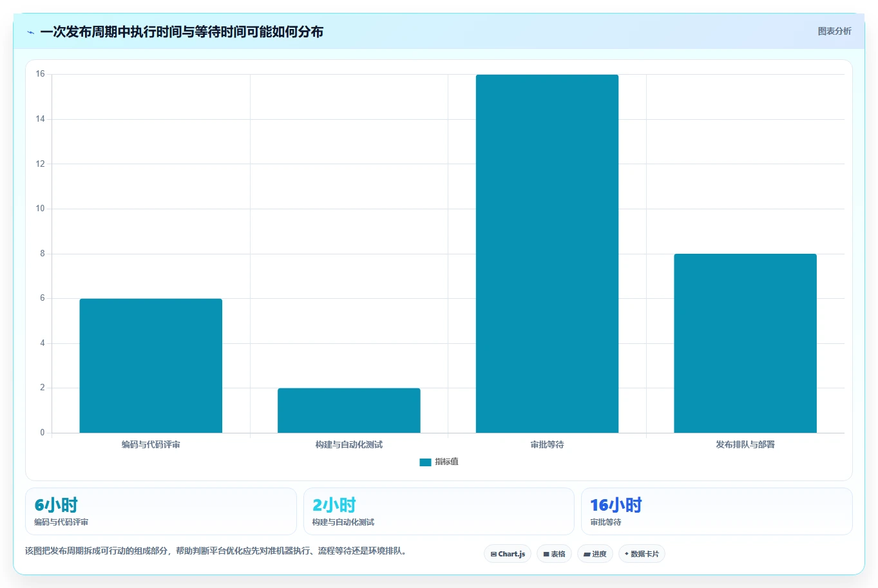Viewport: 878px width, 588px height.
Task: Click the 审批等待 bar in the chart
Action: 547,254
